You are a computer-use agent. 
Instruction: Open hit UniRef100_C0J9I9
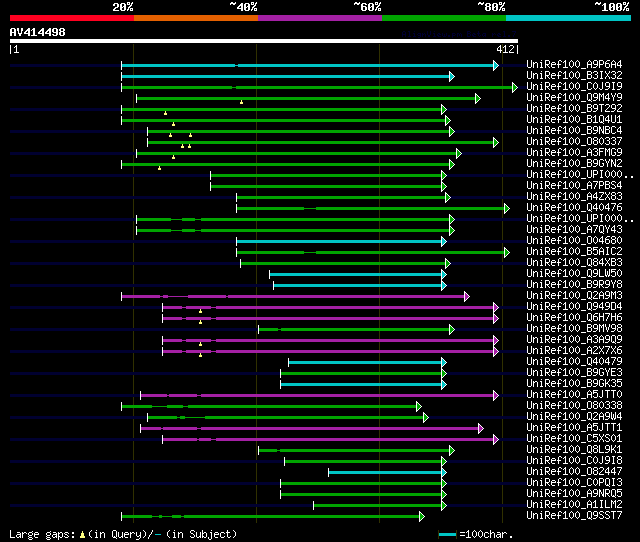pos(574,87)
